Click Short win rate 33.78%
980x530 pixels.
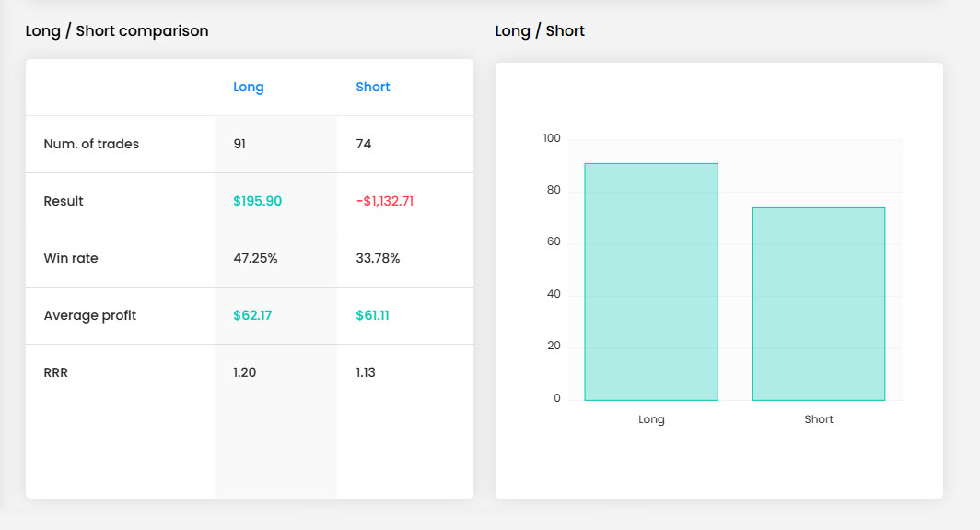coord(378,258)
